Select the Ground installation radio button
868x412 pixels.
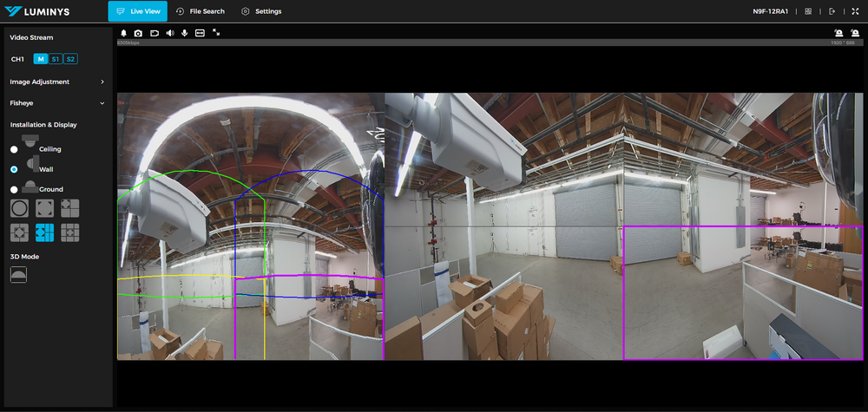pos(14,189)
